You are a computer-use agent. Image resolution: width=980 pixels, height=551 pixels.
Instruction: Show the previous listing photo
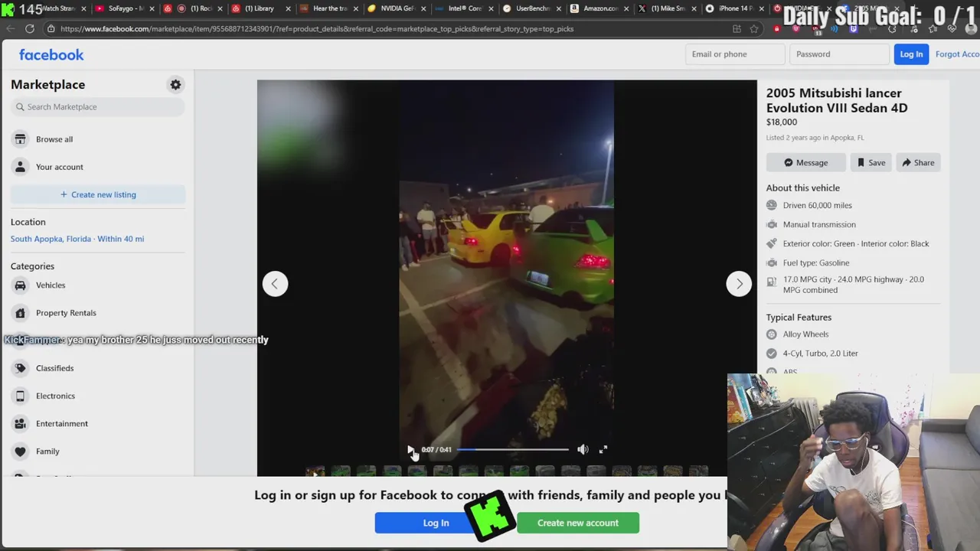tap(275, 284)
